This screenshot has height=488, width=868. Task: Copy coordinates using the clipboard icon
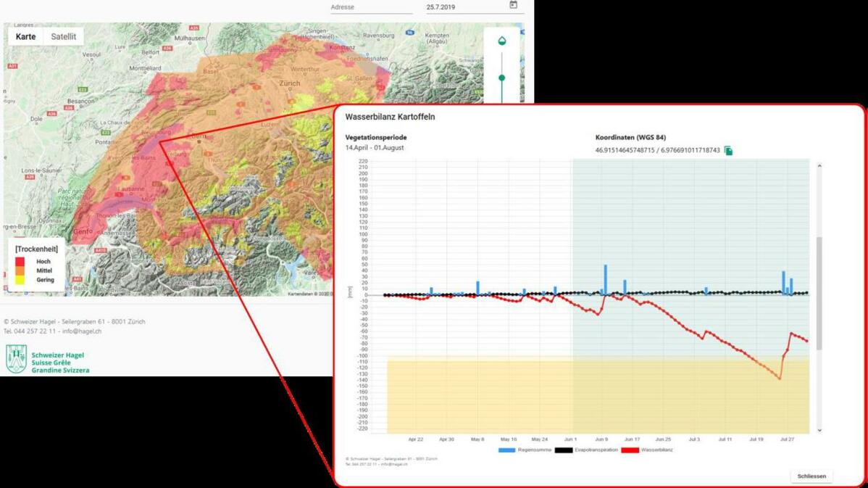(x=728, y=150)
